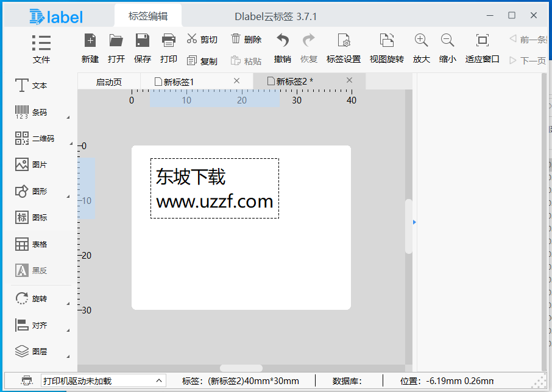Click the 位置 coordinates readout
Screen dimensions: 552x392
[x=447, y=381]
